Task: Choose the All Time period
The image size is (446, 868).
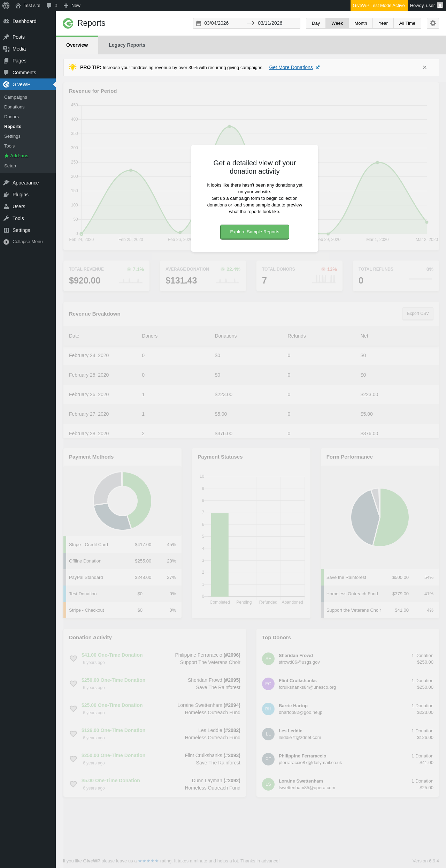Action: tap(407, 23)
